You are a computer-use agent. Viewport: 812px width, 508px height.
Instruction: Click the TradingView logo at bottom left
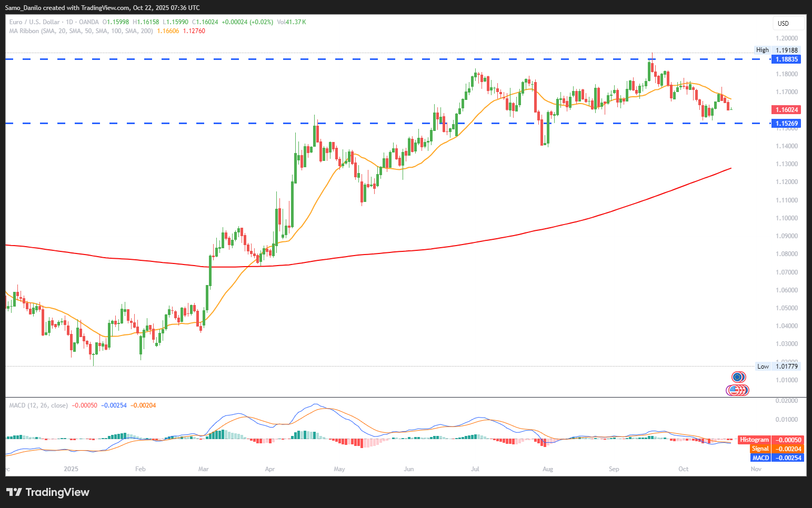coord(48,492)
